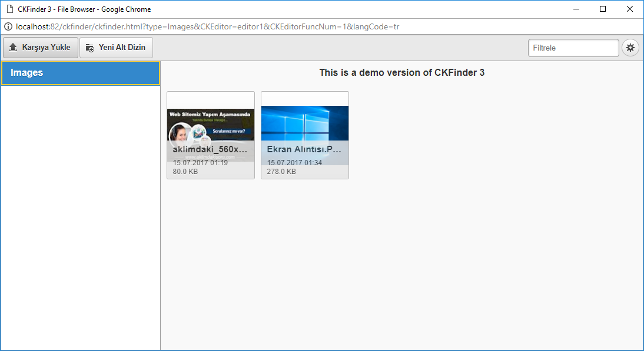Click the Karşıya Yükle upload button
644x351 pixels.
point(40,48)
